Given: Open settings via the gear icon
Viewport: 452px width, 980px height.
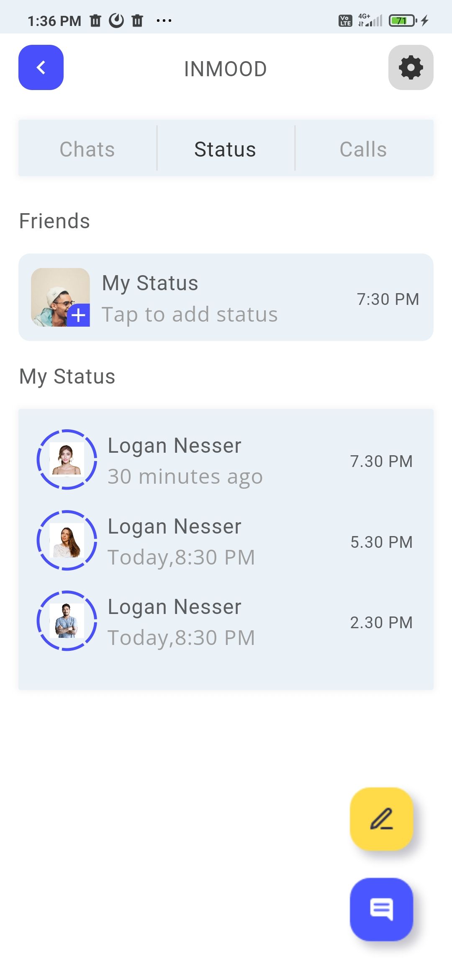Looking at the screenshot, I should tap(411, 67).
